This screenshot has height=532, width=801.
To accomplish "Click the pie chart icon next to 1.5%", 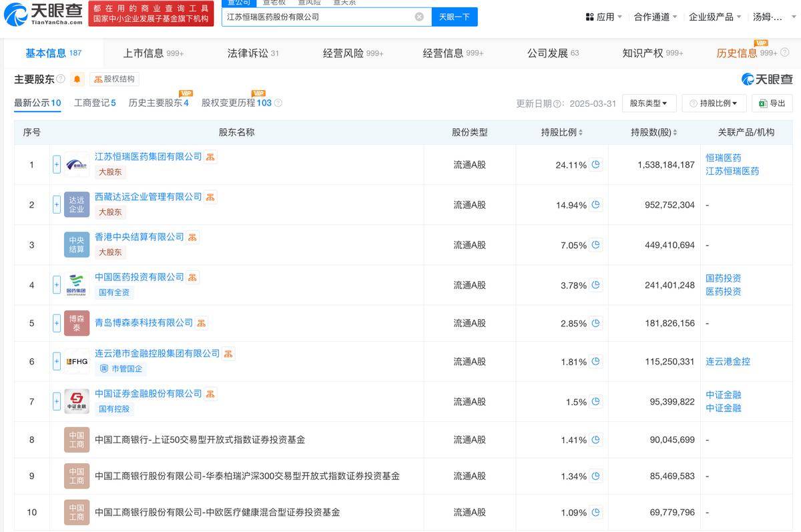I will coord(596,401).
